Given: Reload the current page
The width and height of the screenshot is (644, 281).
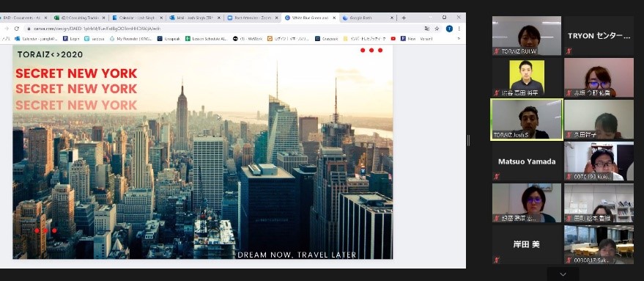Looking at the screenshot, I should click(16, 29).
